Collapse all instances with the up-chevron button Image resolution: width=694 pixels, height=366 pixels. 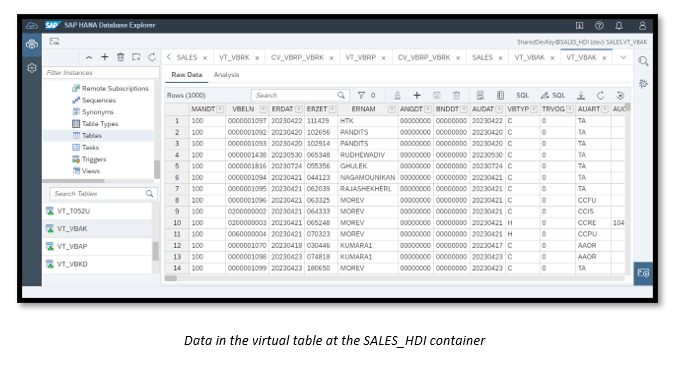tap(89, 58)
